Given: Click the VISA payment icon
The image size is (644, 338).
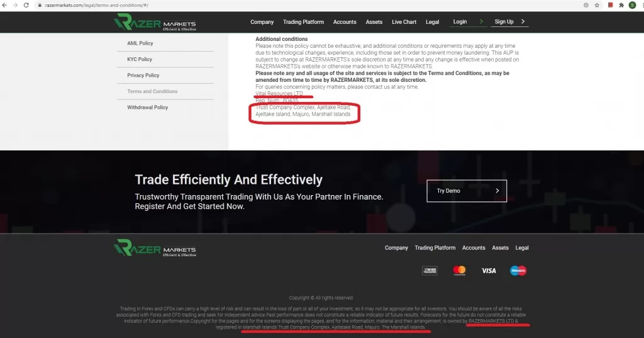Looking at the screenshot, I should coord(489,271).
